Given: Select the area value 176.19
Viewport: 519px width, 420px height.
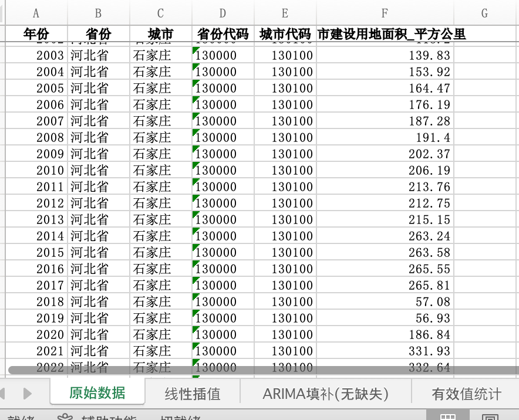Looking at the screenshot, I should [385, 104].
